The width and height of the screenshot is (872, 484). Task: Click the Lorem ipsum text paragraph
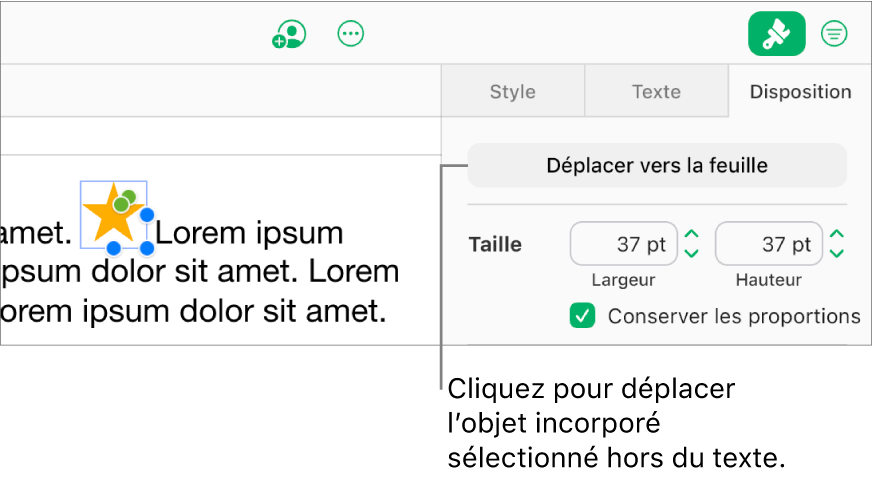click(200, 272)
